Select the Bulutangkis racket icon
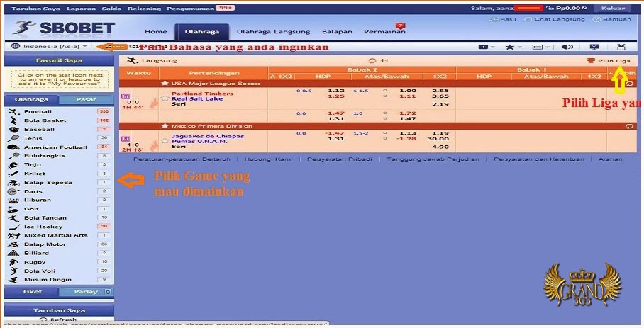644x328 pixels. click(13, 156)
